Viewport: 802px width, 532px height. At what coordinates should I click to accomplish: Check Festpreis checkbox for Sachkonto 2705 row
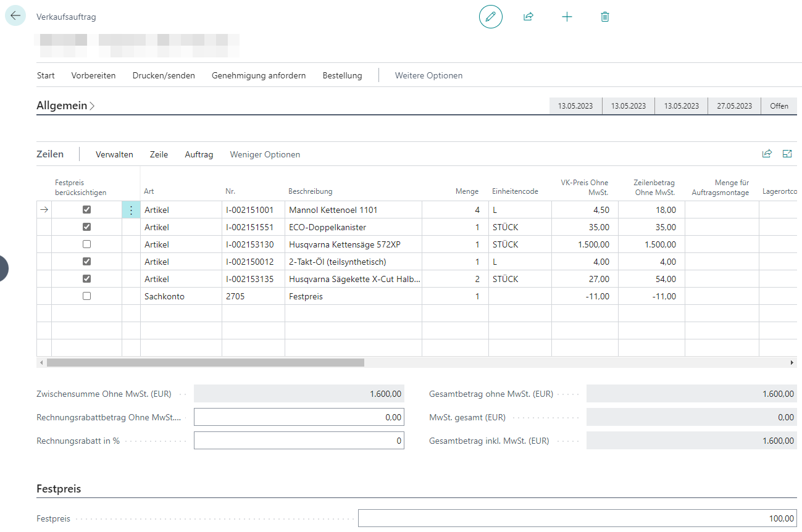86,296
